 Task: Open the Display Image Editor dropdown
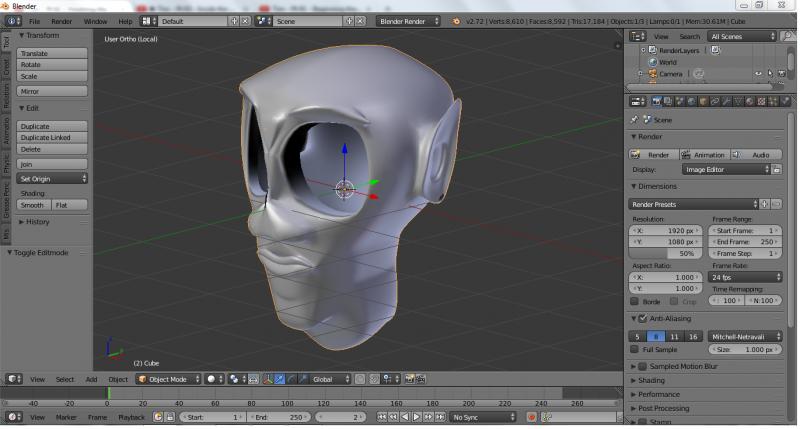click(727, 170)
